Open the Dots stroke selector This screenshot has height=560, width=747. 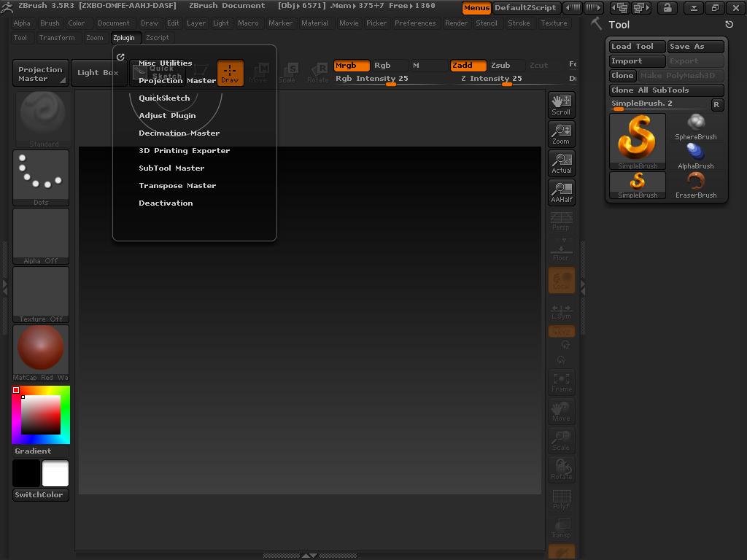tap(41, 178)
